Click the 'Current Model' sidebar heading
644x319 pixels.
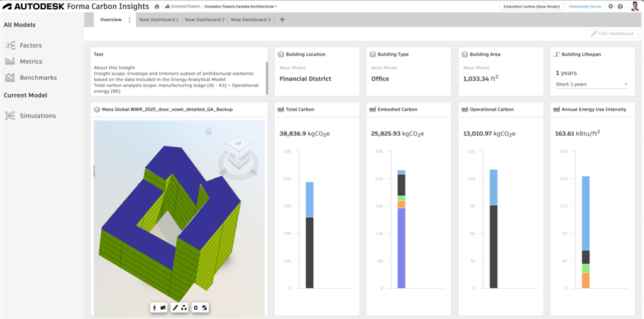click(x=25, y=95)
